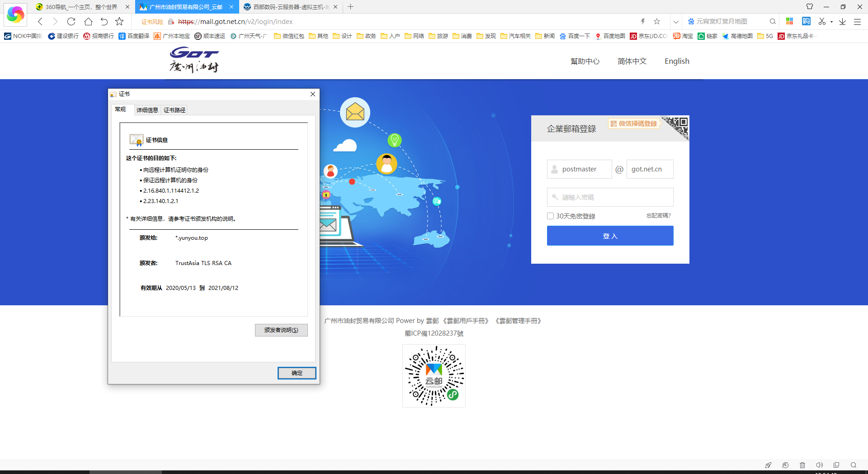
Task: Open the 微信红包 bookmark folder
Action: tap(289, 36)
